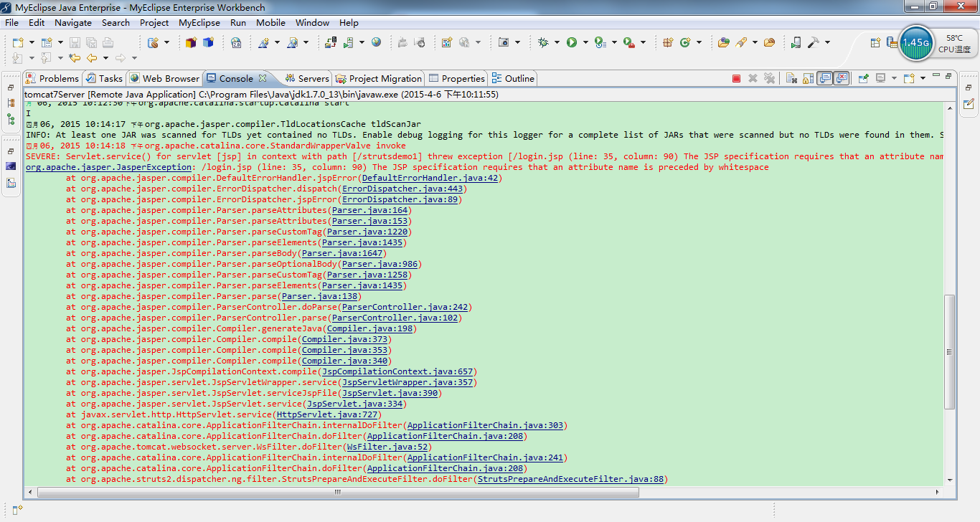This screenshot has width=980, height=522.
Task: Click the green Run button icon
Action: (x=572, y=42)
